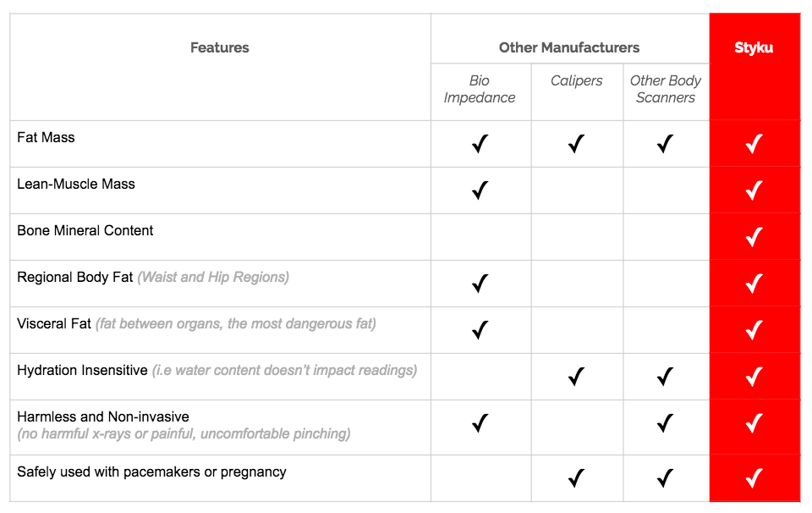The image size is (812, 513).
Task: Click the Other Manufacturers group header
Action: (569, 47)
